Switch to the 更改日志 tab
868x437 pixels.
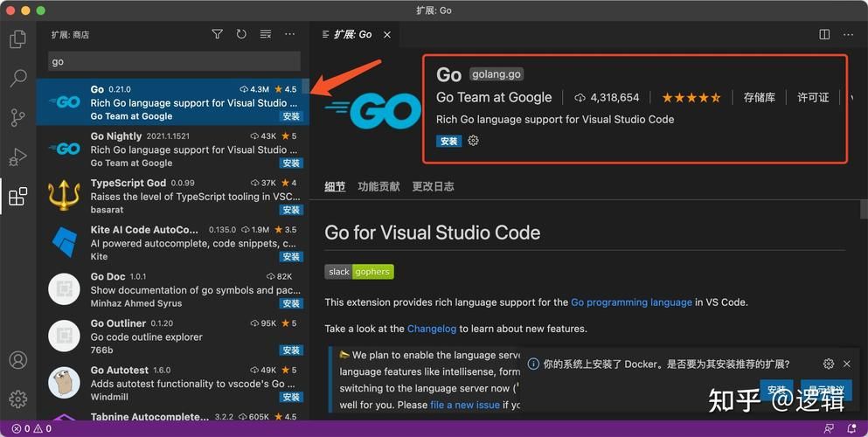pos(433,186)
